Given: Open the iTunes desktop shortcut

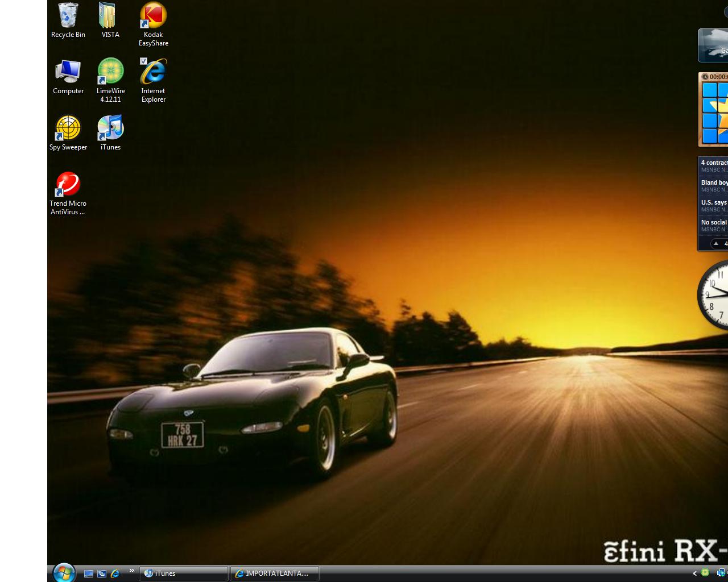Looking at the screenshot, I should 110,129.
